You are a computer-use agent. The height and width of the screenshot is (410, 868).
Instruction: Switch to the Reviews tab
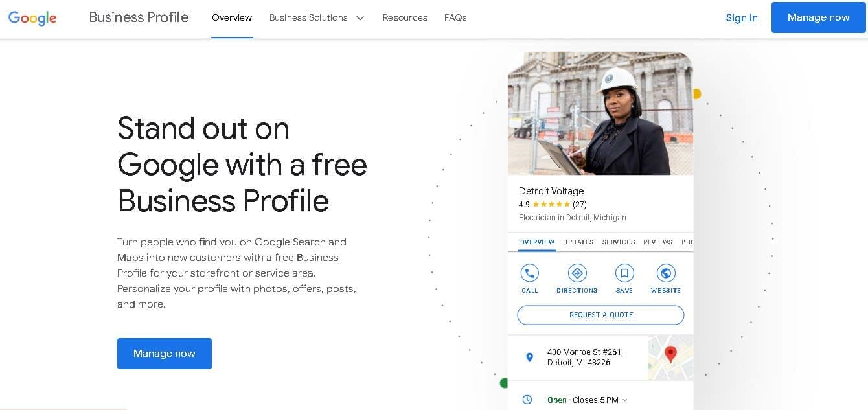coord(657,242)
